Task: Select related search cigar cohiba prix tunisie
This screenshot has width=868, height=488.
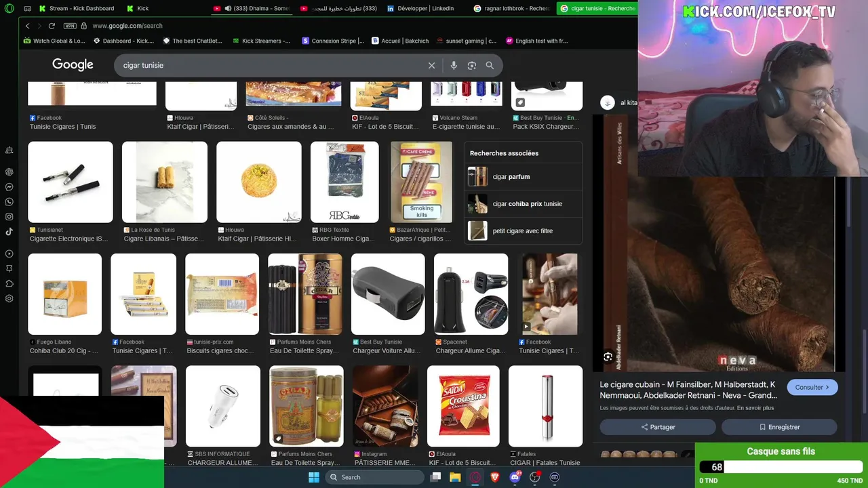Action: pyautogui.click(x=523, y=204)
